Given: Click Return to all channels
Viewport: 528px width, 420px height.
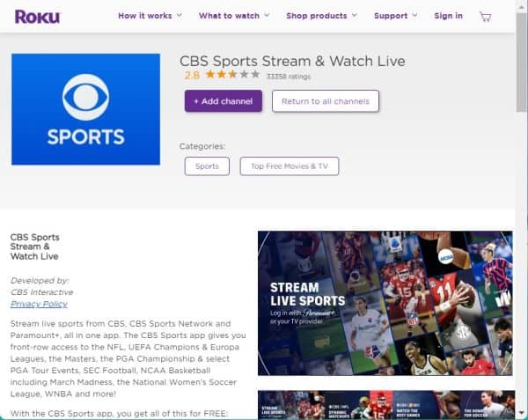Looking at the screenshot, I should click(326, 101).
